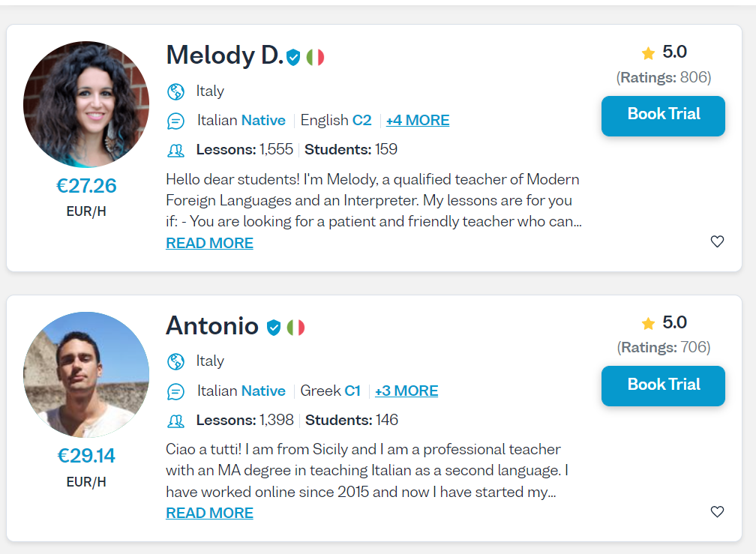The image size is (756, 554).
Task: Open Antonio's profile via his name
Action: point(212,326)
